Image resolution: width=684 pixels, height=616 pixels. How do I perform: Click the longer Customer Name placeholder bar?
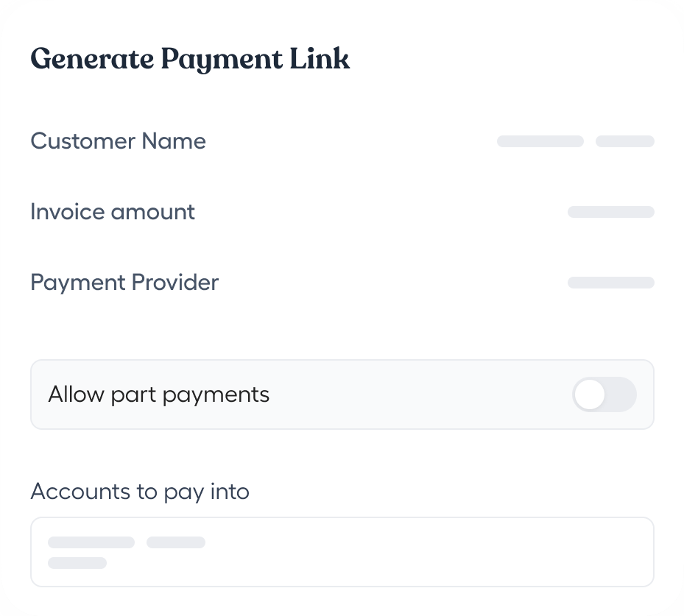click(540, 141)
